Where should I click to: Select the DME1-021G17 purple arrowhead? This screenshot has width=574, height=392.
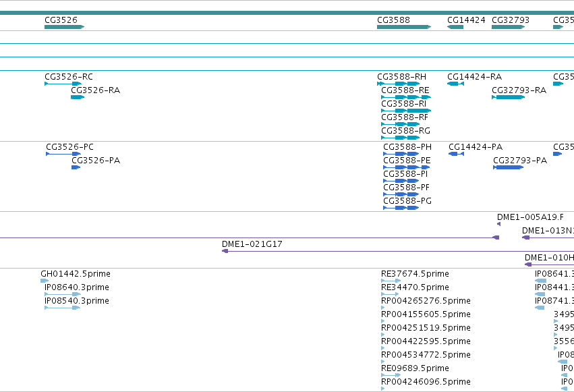click(x=225, y=251)
